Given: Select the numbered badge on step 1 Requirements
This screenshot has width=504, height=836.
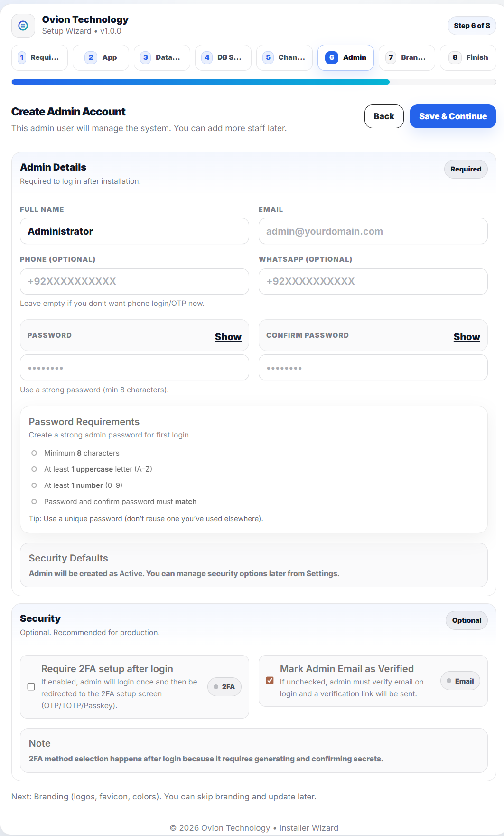Looking at the screenshot, I should (x=21, y=57).
